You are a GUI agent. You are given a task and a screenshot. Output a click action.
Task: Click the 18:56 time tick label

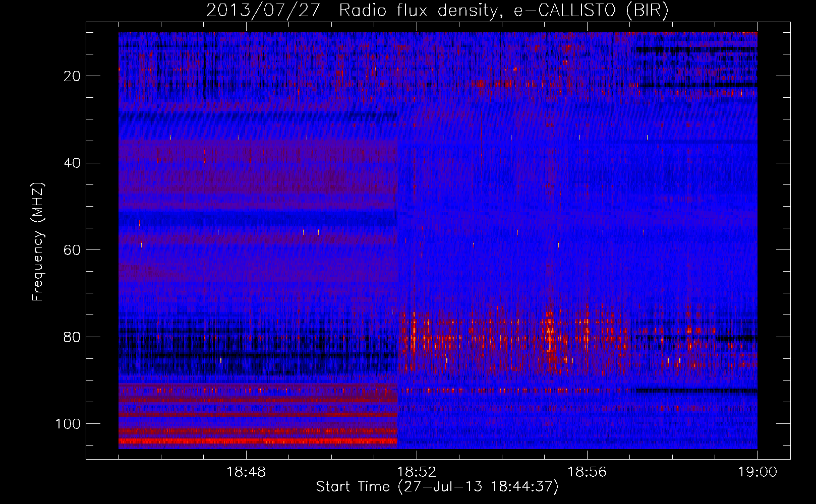[x=587, y=472]
